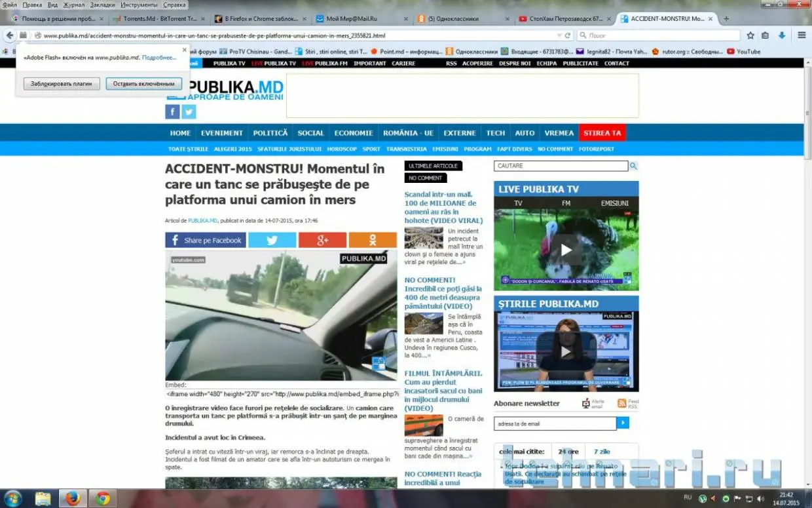Open the Firefox downloads arrow icon
The image size is (812, 508).
tap(782, 35)
